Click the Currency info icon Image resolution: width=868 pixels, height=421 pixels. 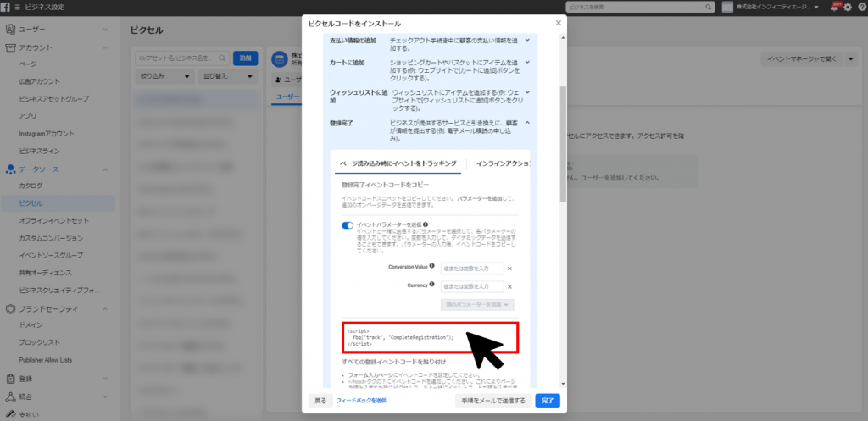431,285
